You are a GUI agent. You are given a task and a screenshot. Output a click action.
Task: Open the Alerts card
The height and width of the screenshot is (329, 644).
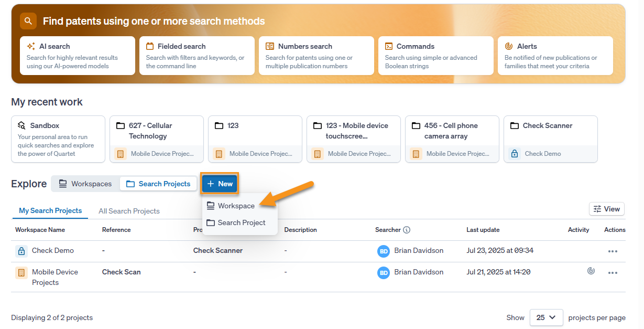click(x=555, y=56)
